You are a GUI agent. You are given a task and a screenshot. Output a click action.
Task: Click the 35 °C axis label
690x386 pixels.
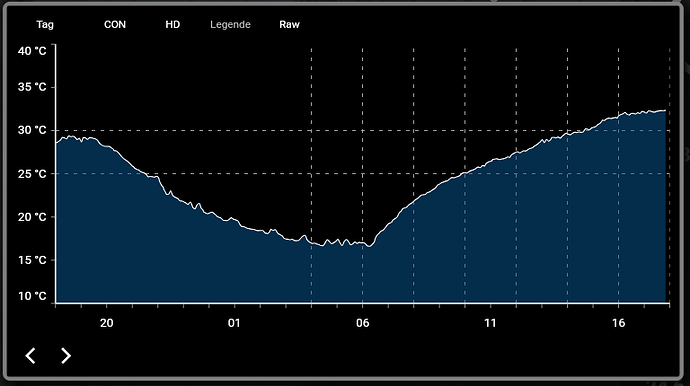pos(32,87)
